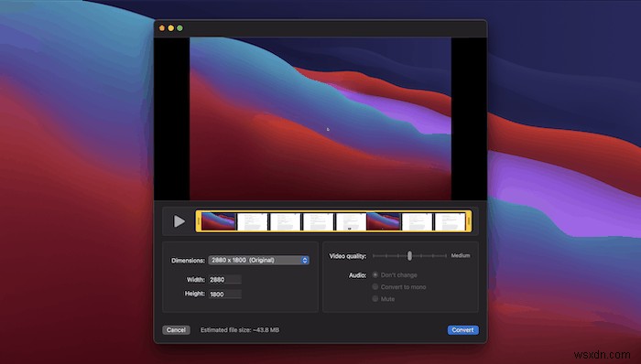Screen dimensions: 641x364
Task: Click the orange close window button
Action: 162,28
